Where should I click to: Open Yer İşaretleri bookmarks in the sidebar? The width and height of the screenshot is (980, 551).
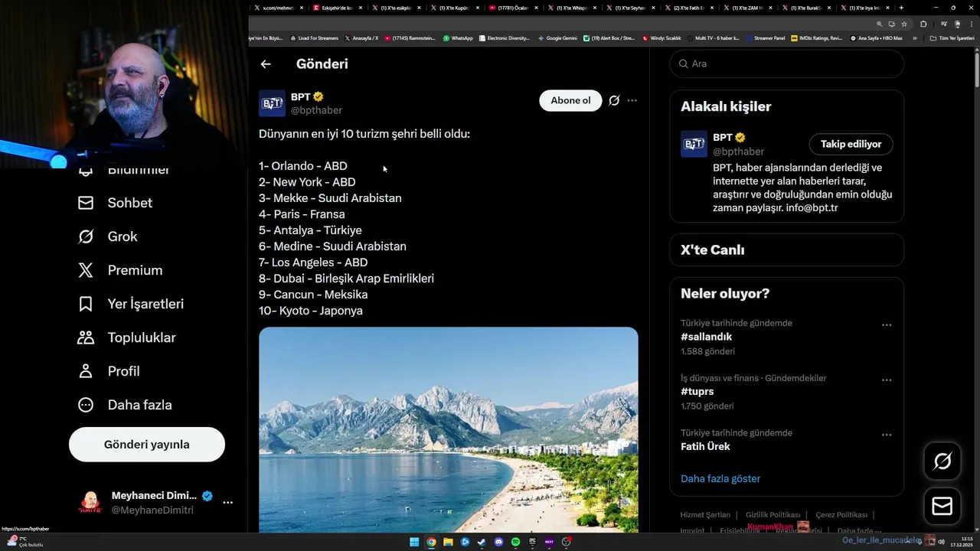131,304
